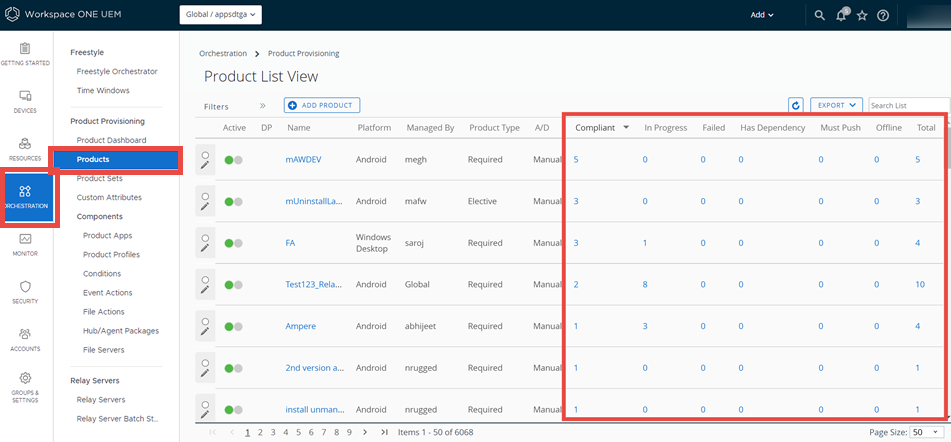Viewport: 951px width, 442px height.
Task: Click Orchestration breadcrumb link
Action: (x=223, y=53)
